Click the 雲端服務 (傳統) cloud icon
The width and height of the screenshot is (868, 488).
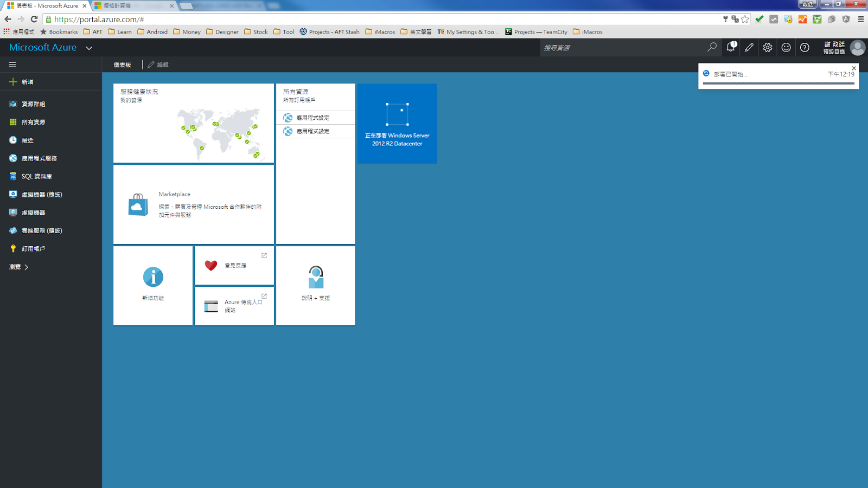(x=13, y=230)
